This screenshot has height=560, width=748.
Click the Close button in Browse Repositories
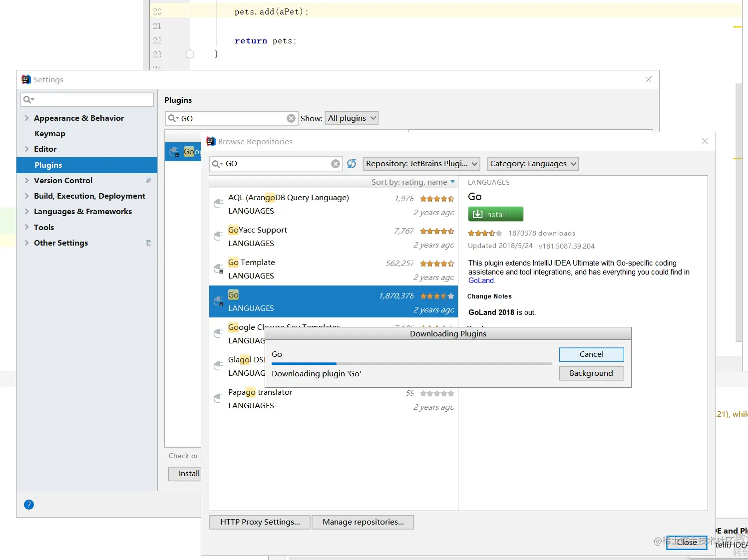pos(687,542)
